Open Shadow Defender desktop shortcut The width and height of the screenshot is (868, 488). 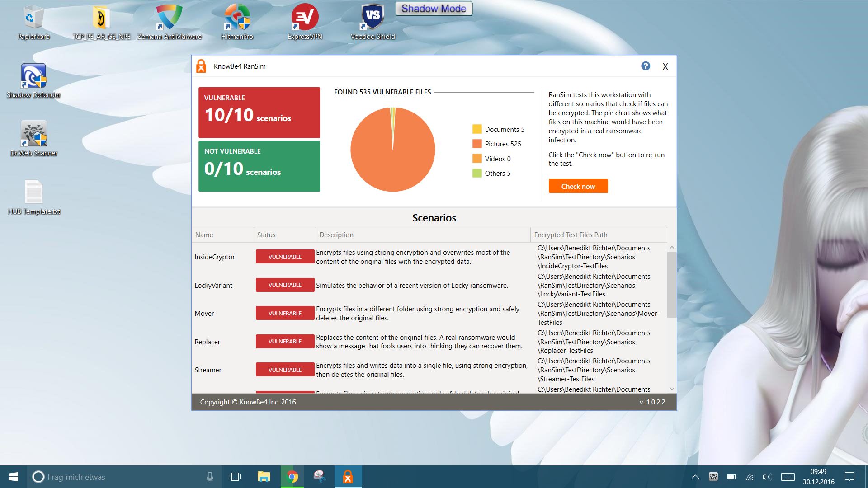pyautogui.click(x=33, y=77)
